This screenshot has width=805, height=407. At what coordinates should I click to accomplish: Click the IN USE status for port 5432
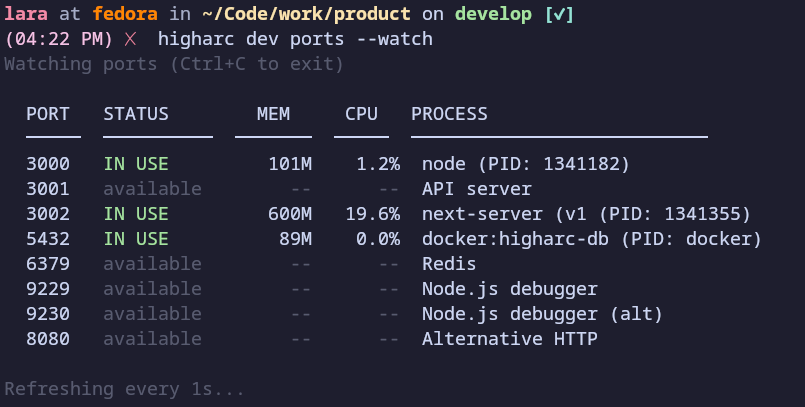coord(136,239)
